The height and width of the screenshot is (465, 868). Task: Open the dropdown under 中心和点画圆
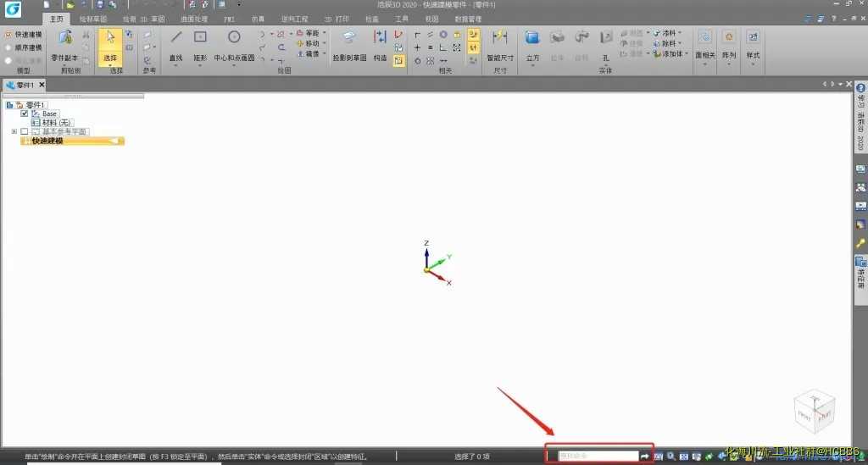click(234, 66)
